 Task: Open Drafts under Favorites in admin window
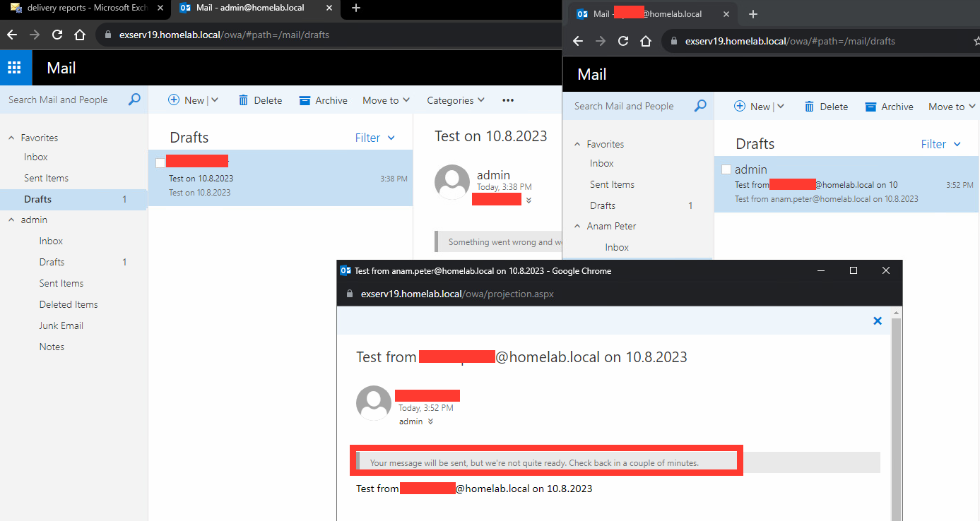click(38, 199)
